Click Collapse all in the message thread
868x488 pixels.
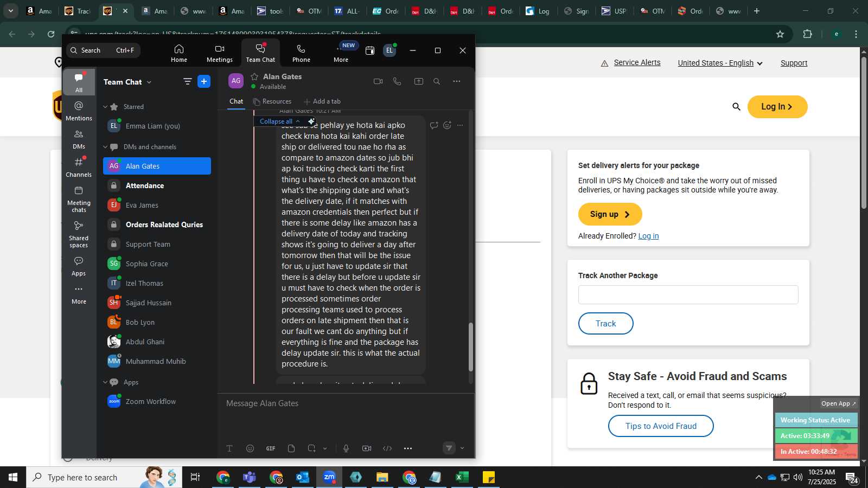pos(279,121)
